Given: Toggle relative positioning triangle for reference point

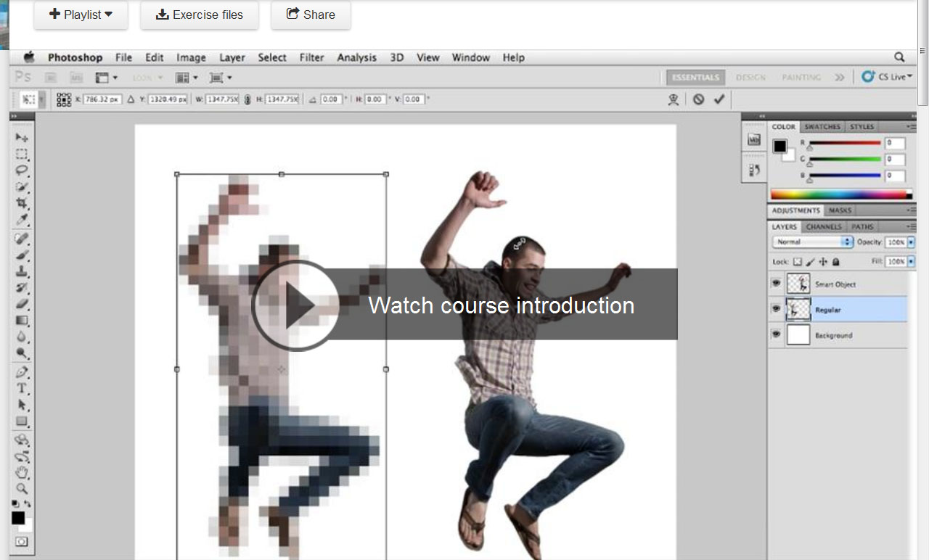Looking at the screenshot, I should coord(131,99).
